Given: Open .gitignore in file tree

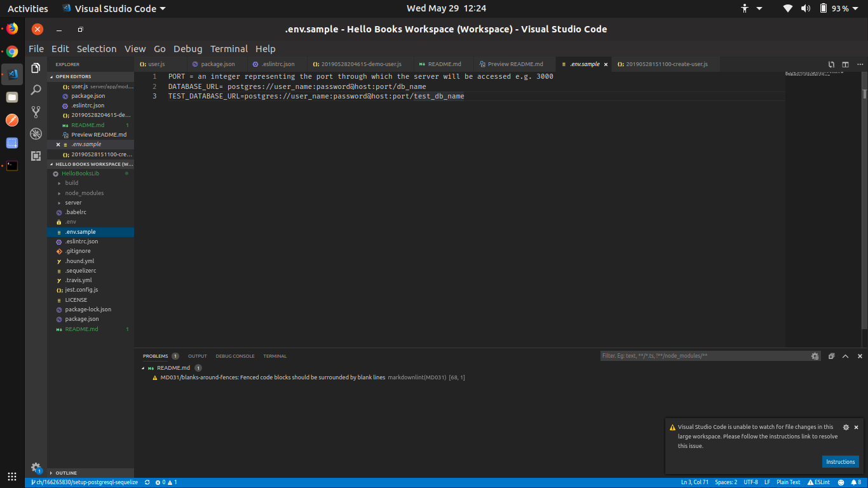Looking at the screenshot, I should [x=90, y=251].
